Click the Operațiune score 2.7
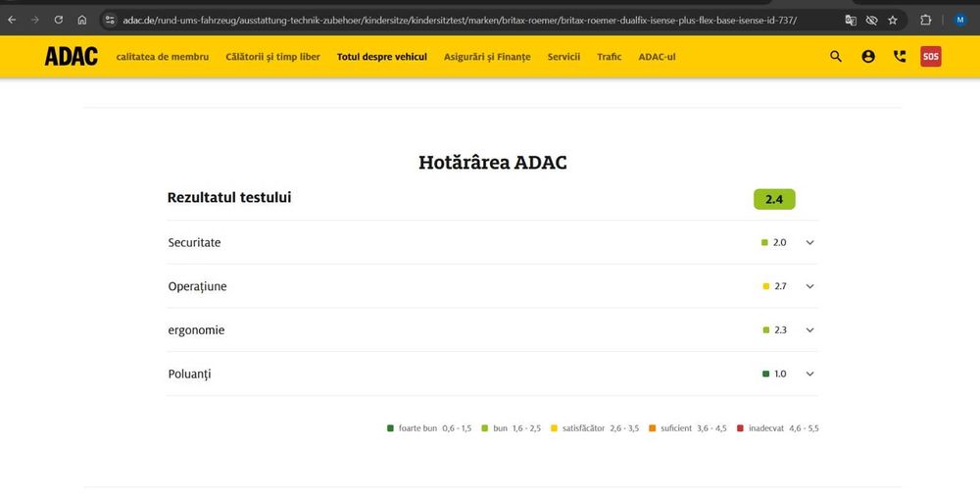Viewport: 980px width, 499px height. coord(780,286)
